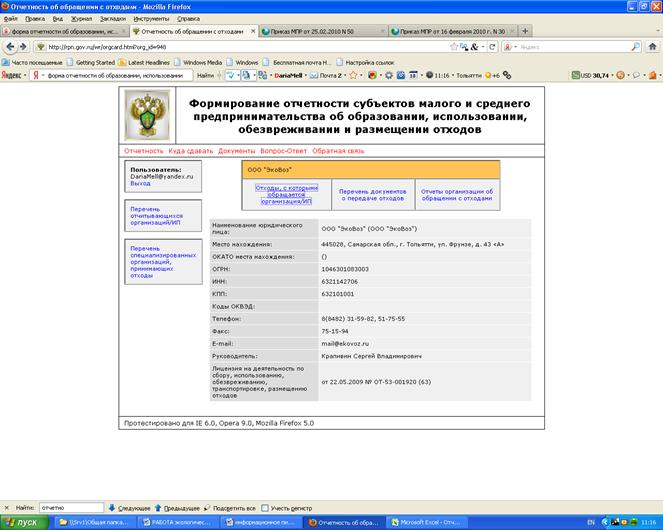The width and height of the screenshot is (663, 530).
Task: Bookmark this page with the star icon
Action: click(x=454, y=47)
